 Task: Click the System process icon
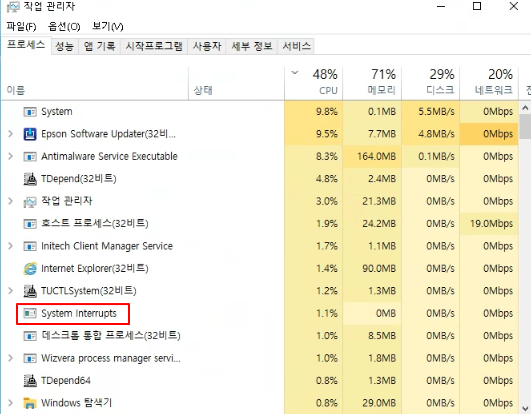click(x=30, y=112)
